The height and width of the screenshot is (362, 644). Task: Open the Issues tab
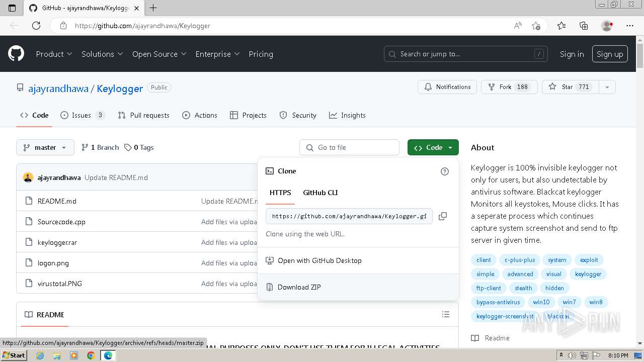tap(83, 115)
